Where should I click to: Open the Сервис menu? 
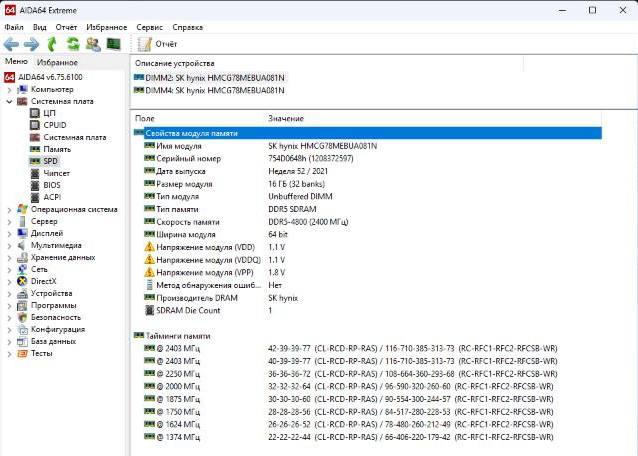click(x=149, y=27)
